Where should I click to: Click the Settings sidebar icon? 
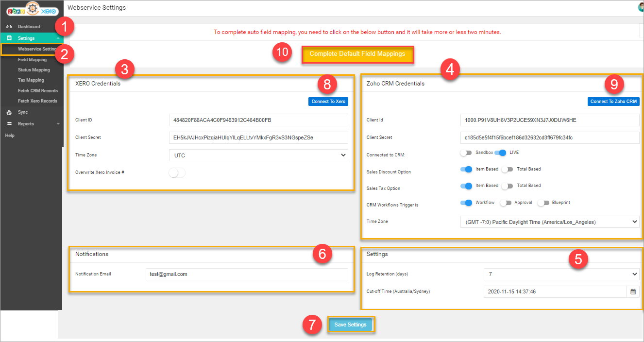click(x=9, y=38)
